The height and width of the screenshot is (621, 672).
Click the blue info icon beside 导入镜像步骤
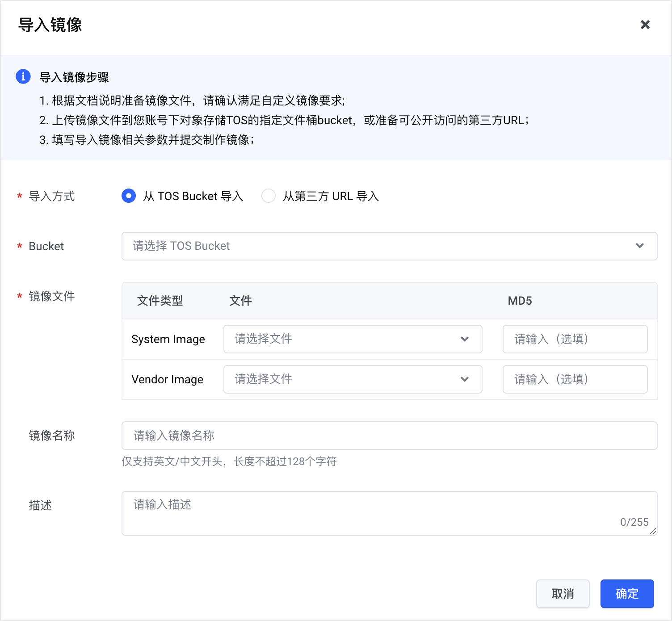(23, 76)
